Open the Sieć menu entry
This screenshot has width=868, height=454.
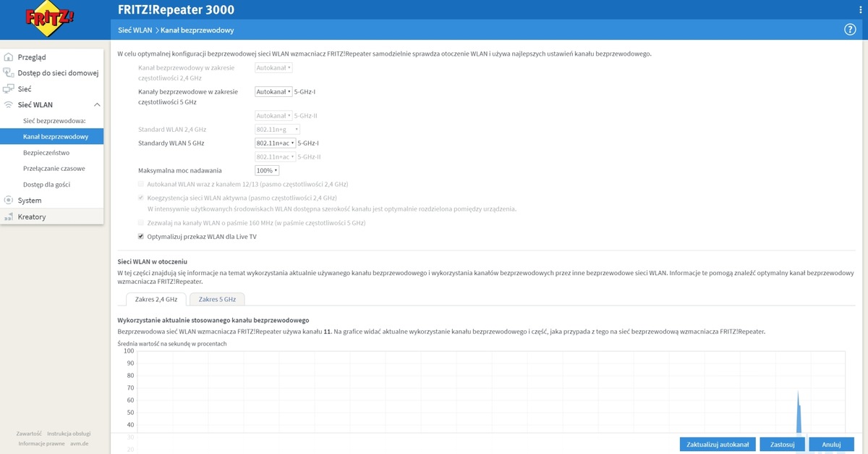pos(25,88)
